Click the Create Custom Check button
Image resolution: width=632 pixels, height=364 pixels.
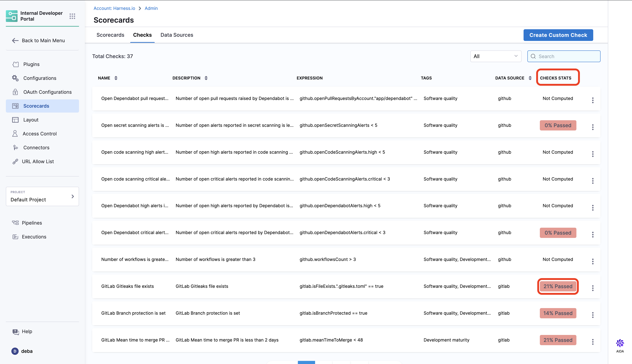point(558,35)
